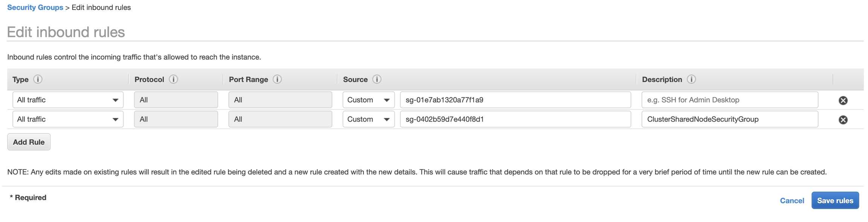Edit source field containing sg-01e7ab1320a77f1a9
Image resolution: width=868 pixels, height=222 pixels.
pyautogui.click(x=515, y=100)
